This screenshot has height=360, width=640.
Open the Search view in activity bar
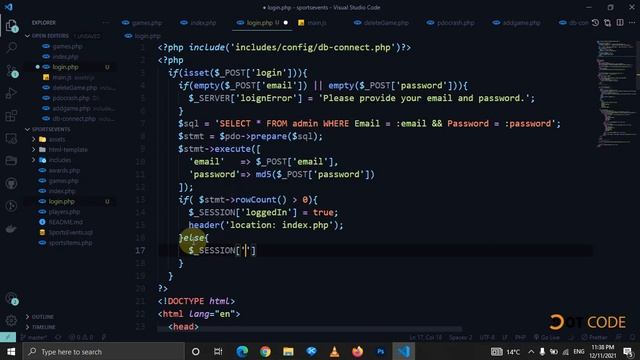coord(11,48)
